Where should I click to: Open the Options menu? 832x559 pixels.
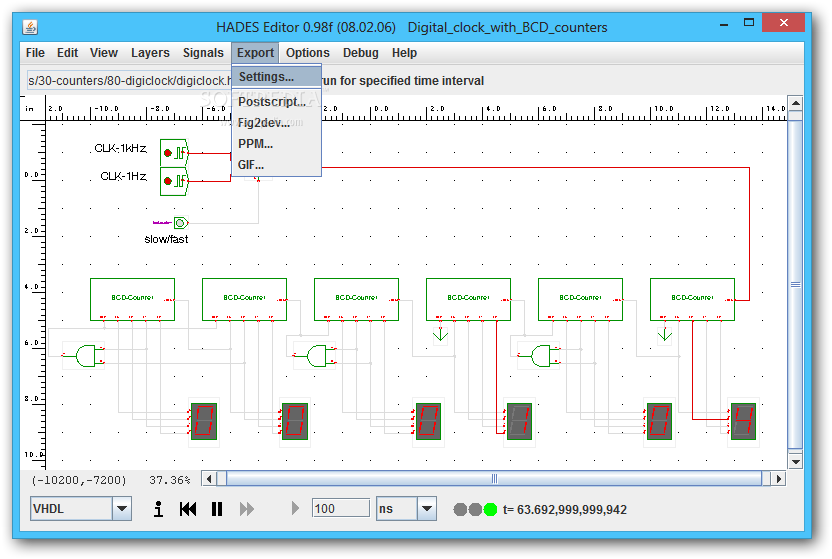pyautogui.click(x=308, y=53)
